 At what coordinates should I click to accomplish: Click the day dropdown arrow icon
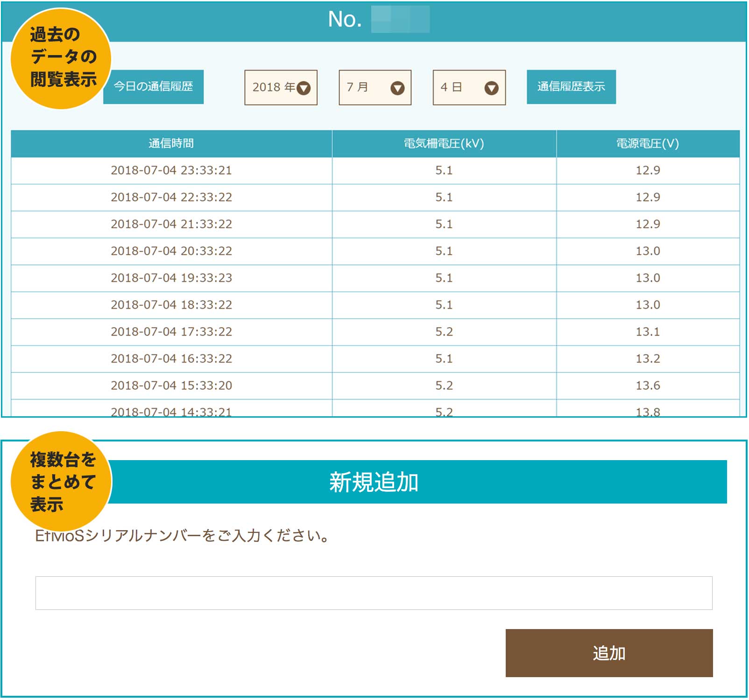click(491, 88)
